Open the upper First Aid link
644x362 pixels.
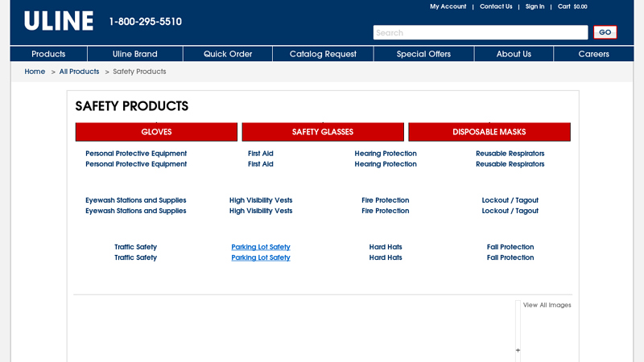[260, 154]
